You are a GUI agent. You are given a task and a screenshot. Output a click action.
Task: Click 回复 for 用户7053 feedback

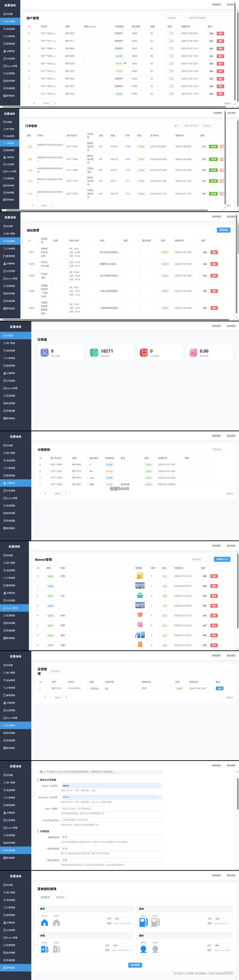point(219,688)
